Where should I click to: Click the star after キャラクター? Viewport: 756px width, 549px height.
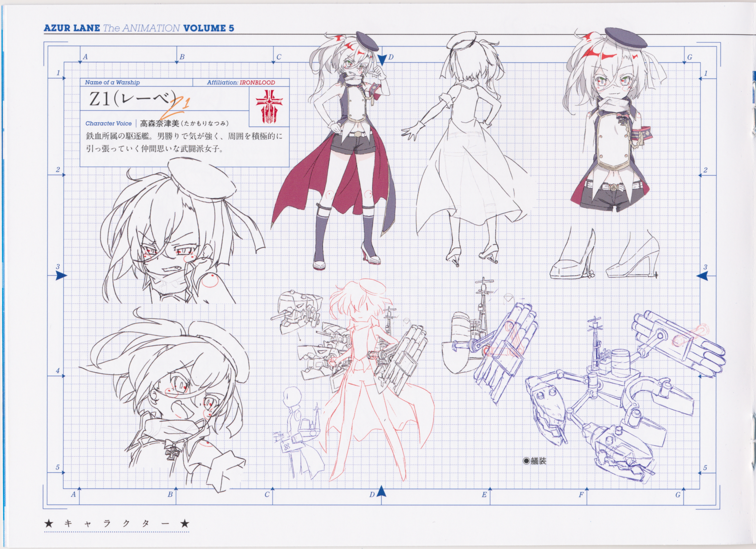click(185, 523)
